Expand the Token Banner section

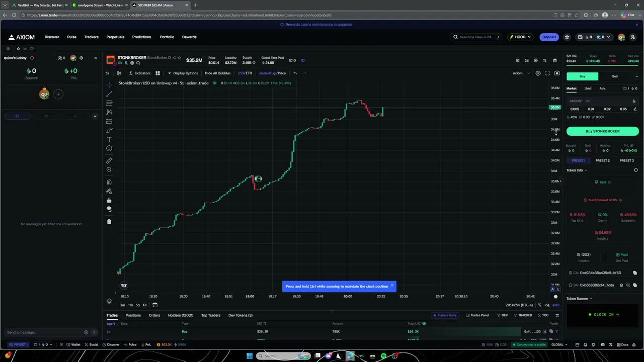[x=579, y=299]
